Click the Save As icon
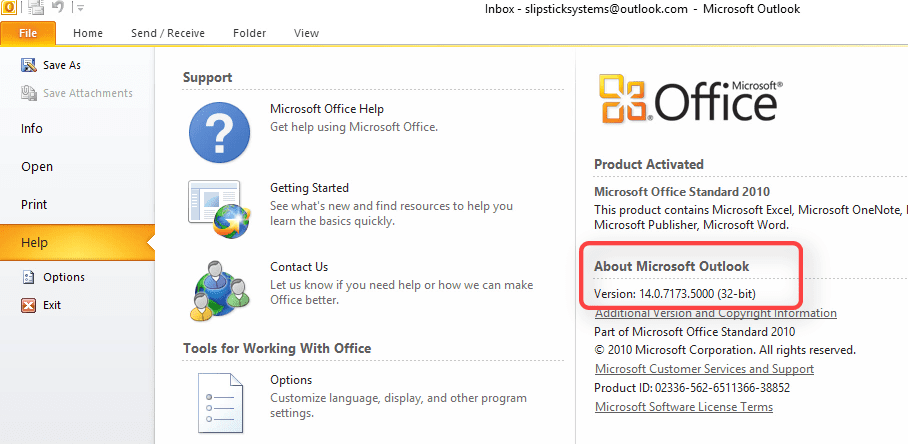The height and width of the screenshot is (444, 908). pyautogui.click(x=28, y=65)
